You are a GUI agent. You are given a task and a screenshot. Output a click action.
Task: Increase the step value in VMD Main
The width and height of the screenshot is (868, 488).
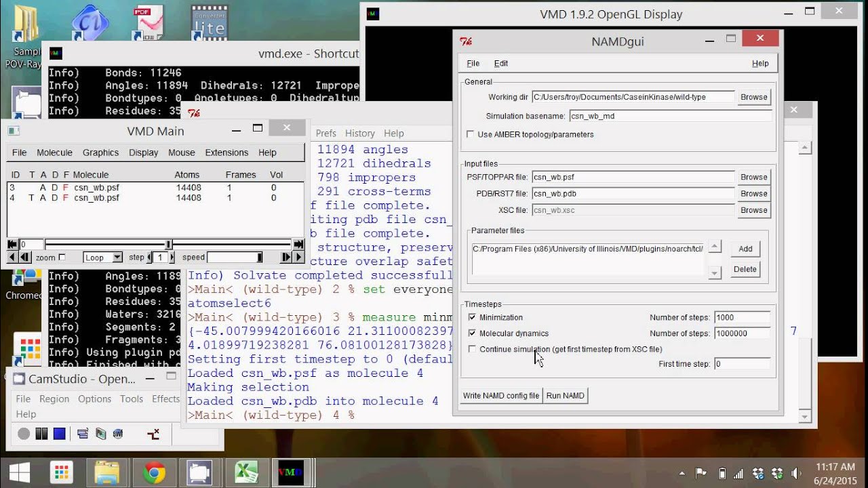click(x=172, y=258)
